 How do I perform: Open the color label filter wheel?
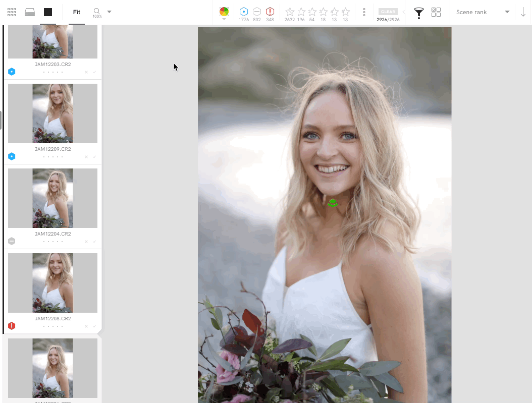(224, 12)
